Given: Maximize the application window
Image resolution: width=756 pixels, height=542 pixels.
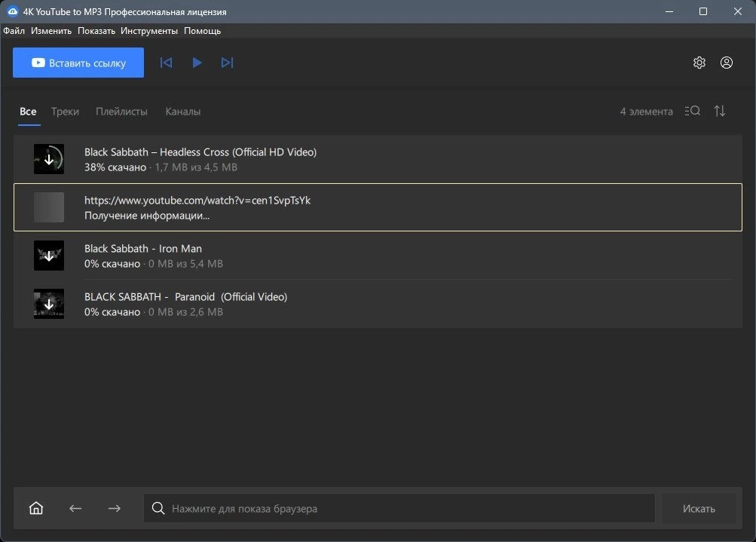Looking at the screenshot, I should pos(703,11).
